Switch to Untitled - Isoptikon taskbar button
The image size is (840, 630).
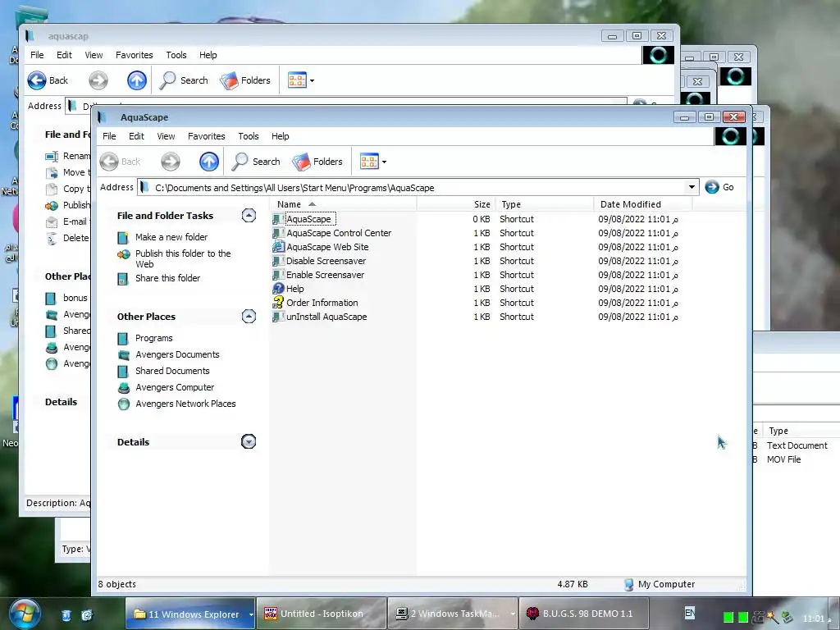point(322,614)
